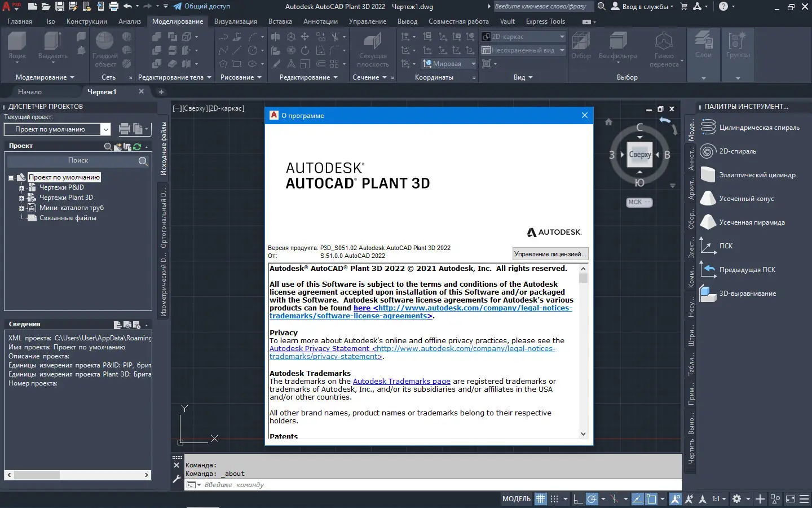Expand the Мини-каталоги труб tree node
This screenshot has height=508, width=812.
click(x=21, y=208)
